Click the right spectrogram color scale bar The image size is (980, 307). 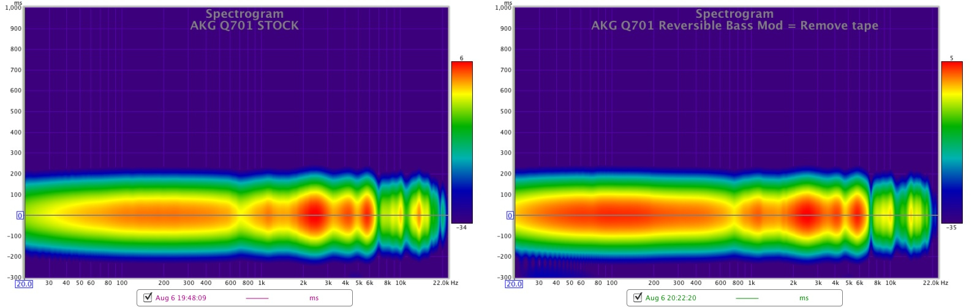click(952, 142)
